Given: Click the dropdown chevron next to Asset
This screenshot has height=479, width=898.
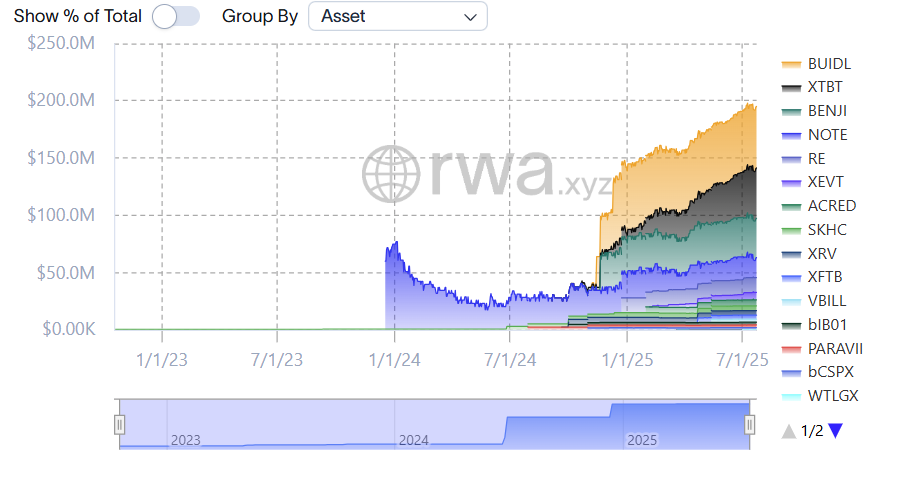Looking at the screenshot, I should pos(470,17).
